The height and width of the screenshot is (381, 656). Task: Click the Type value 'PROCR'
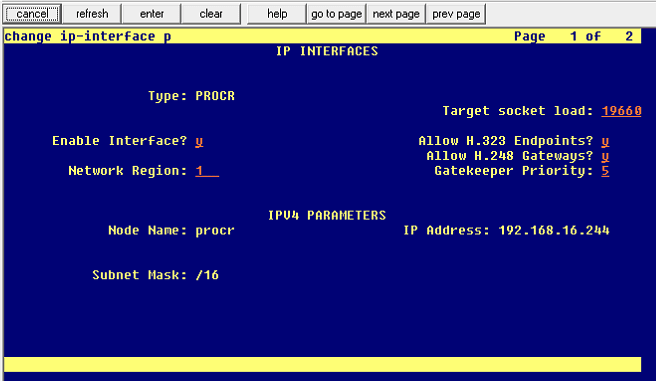215,96
